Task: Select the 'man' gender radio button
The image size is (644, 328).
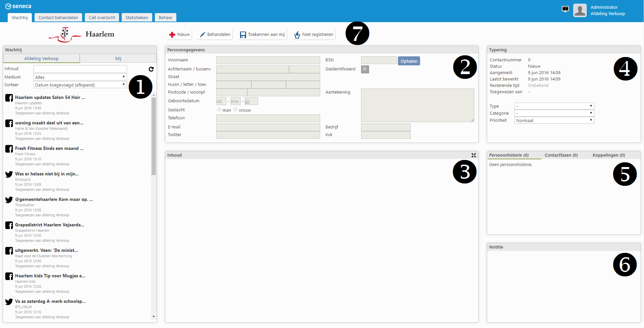Action: pyautogui.click(x=219, y=110)
